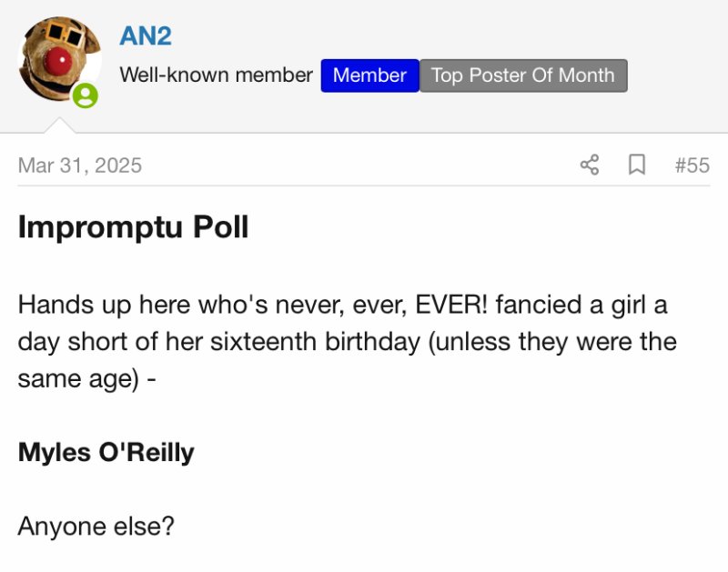Click the post pointer arrow below avatar
This screenshot has width=728, height=572.
(58, 125)
